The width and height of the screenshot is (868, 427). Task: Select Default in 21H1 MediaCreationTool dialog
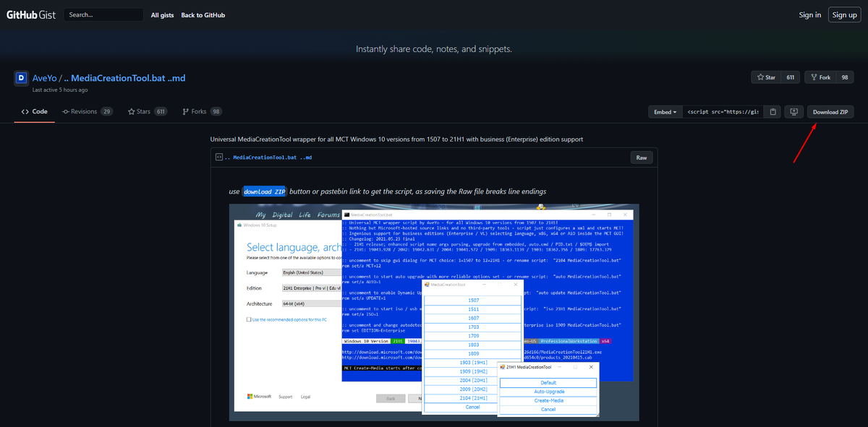point(548,383)
